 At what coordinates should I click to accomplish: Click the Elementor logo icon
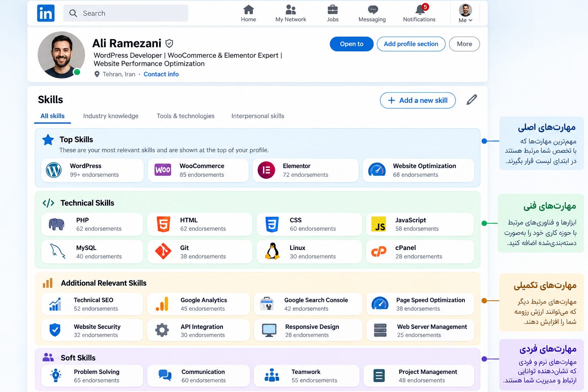[266, 170]
